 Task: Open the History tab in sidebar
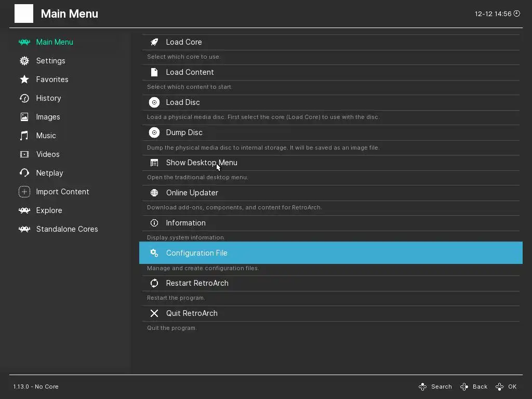click(48, 98)
